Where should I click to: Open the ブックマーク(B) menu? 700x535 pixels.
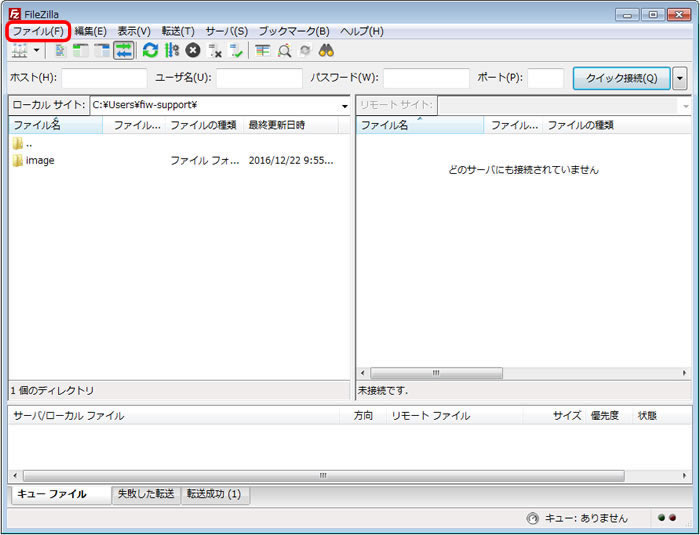point(294,31)
